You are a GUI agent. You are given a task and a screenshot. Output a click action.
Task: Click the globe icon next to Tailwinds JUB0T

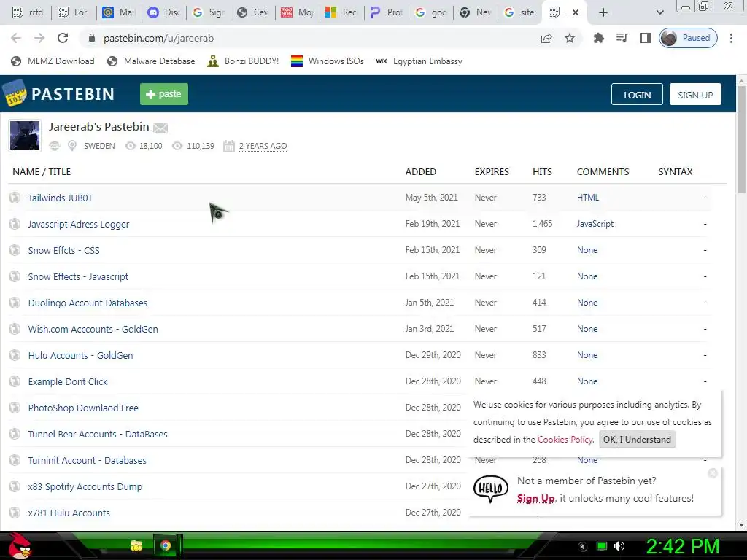coord(15,197)
